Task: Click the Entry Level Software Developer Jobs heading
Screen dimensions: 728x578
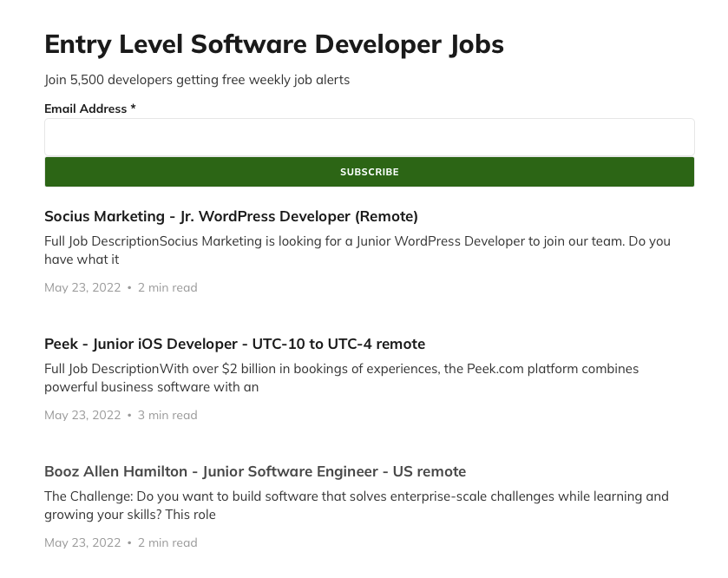Action: point(274,44)
